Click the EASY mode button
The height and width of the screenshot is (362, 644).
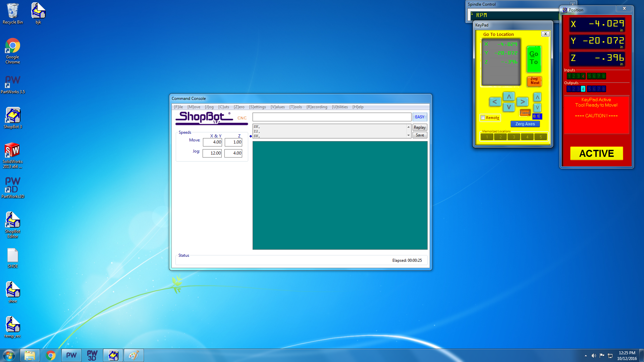pyautogui.click(x=420, y=117)
